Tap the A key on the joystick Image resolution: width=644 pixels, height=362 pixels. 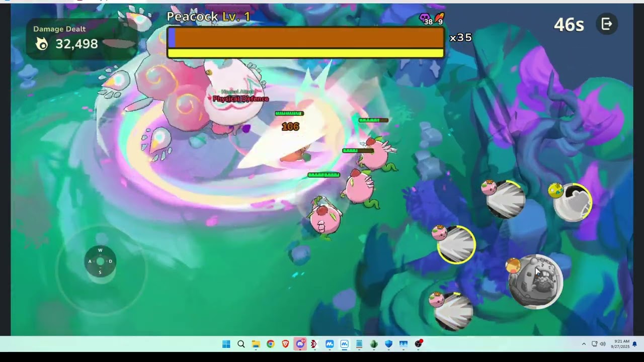[x=90, y=261]
